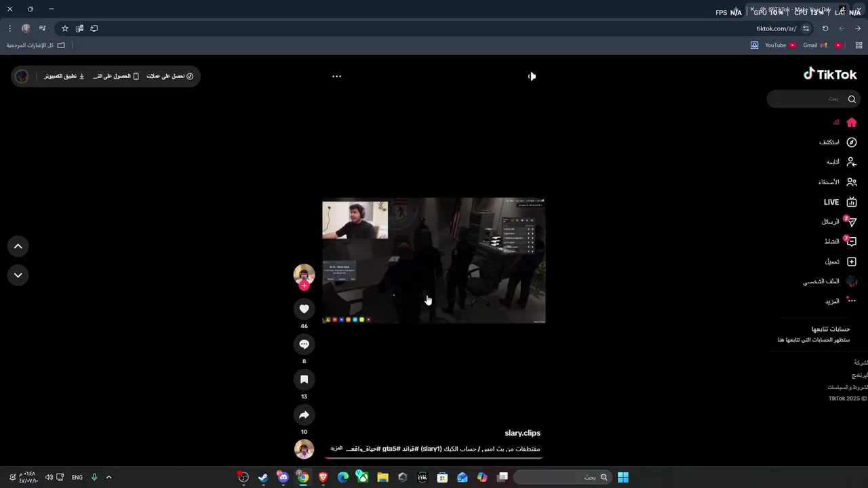The height and width of the screenshot is (488, 868).
Task: Open the three-dots video options menu
Action: pos(336,76)
